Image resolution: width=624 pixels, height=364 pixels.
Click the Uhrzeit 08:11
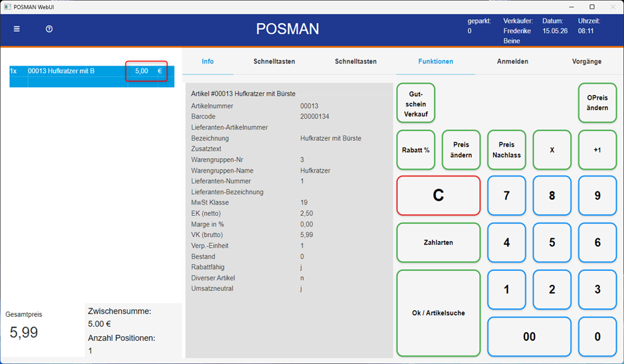tap(586, 31)
